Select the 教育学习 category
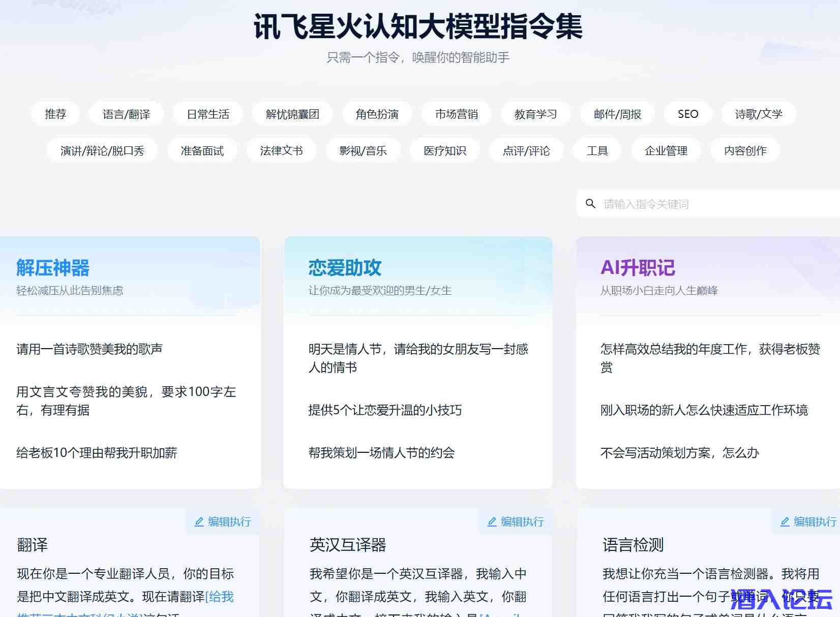The height and width of the screenshot is (617, 840). (535, 114)
